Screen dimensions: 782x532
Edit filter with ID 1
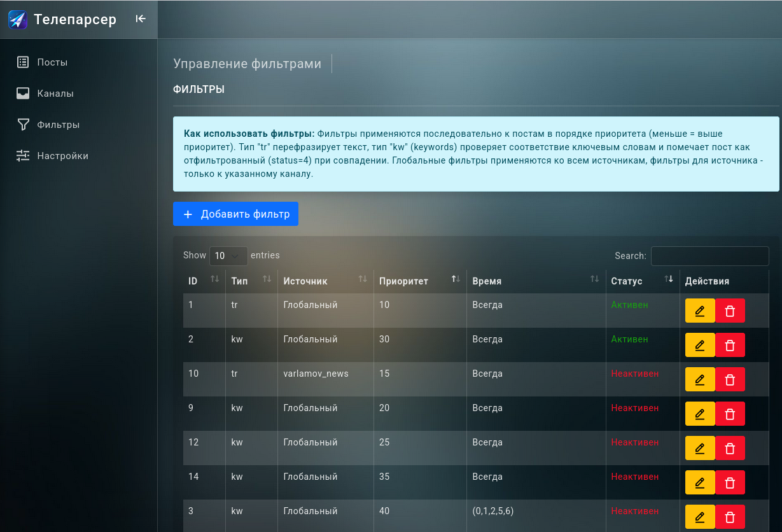click(700, 311)
